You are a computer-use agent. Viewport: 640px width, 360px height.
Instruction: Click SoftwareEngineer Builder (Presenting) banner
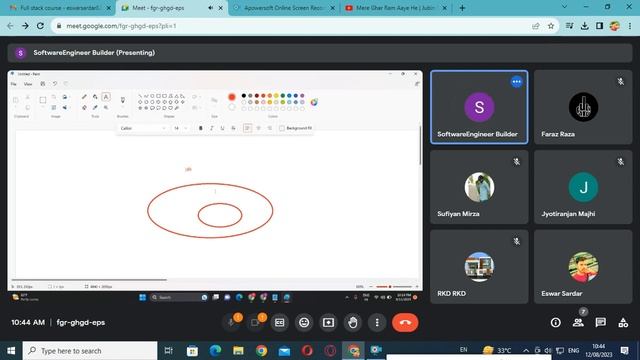point(320,53)
